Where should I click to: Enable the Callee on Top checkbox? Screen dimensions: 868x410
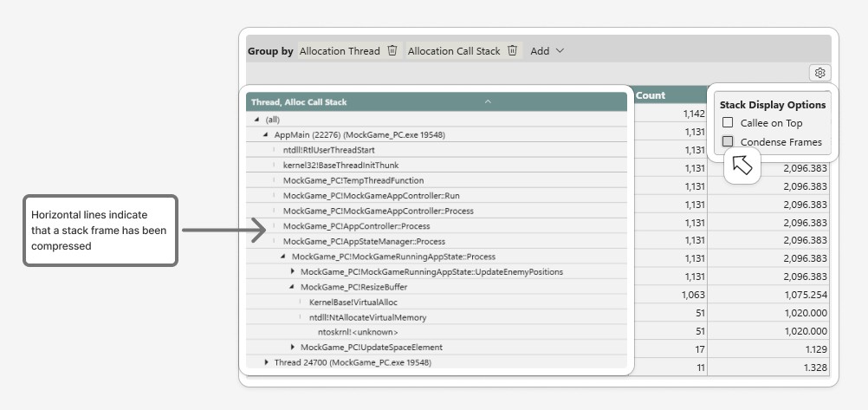click(728, 123)
